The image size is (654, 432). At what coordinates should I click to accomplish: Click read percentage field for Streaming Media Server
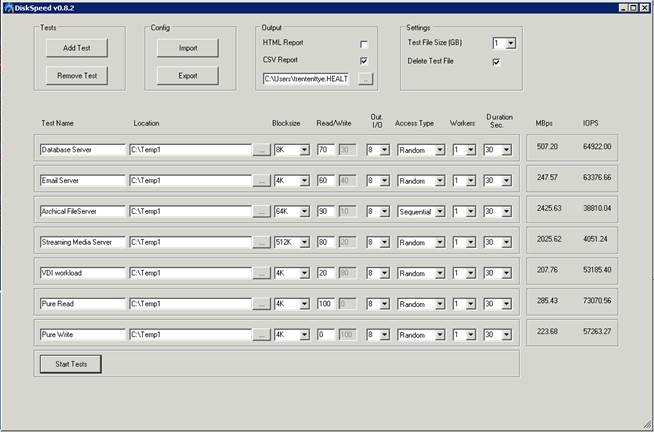324,242
